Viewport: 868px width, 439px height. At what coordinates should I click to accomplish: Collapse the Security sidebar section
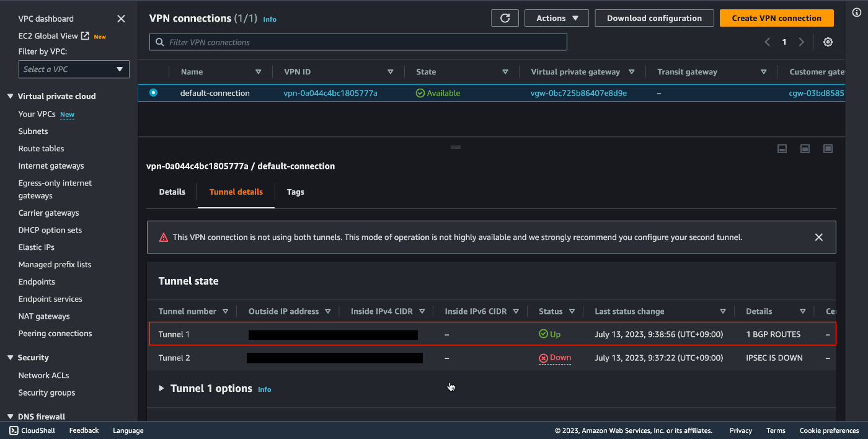click(11, 358)
